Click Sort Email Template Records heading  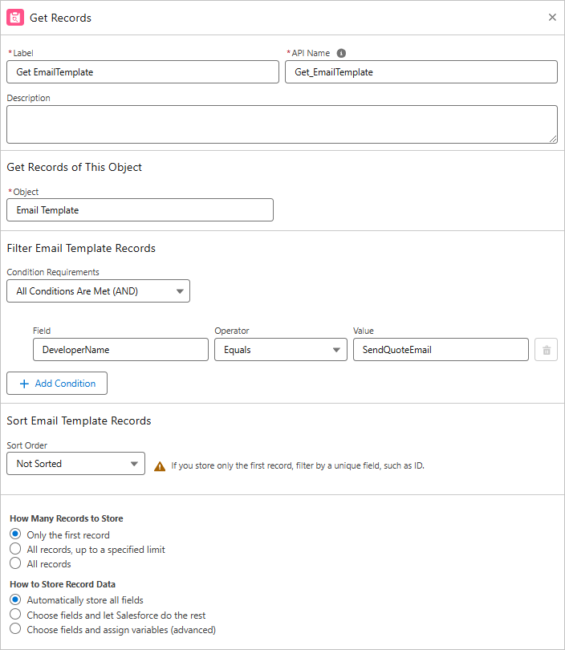click(79, 421)
